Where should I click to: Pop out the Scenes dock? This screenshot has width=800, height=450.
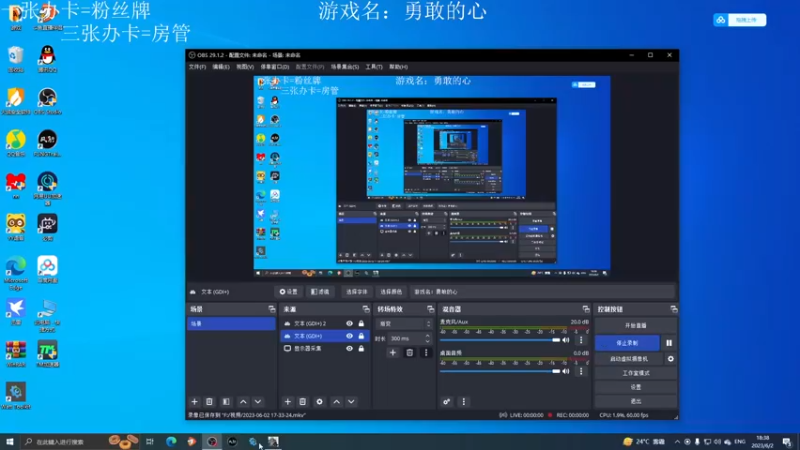[x=271, y=309]
